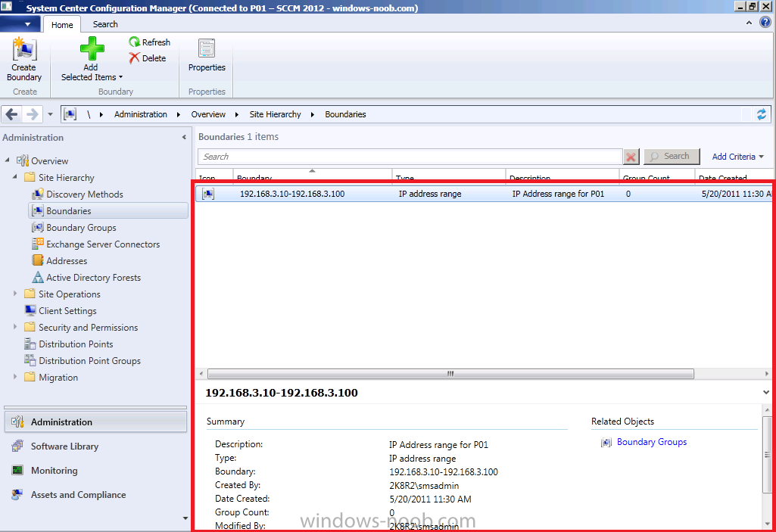Viewport: 776px width, 532px height.
Task: Click the Help question mark icon
Action: 765,23
